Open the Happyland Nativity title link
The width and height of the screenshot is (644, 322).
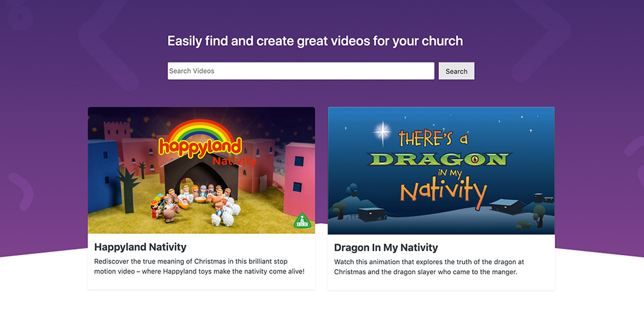140,247
